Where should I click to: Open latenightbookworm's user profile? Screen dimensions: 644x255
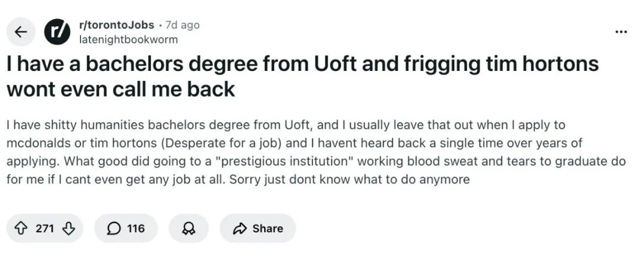(128, 39)
